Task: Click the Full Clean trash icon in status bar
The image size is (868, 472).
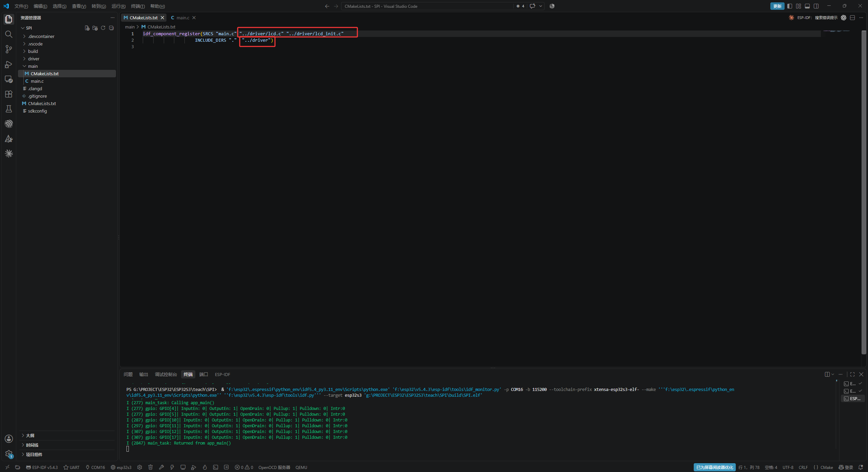Action: (151, 467)
